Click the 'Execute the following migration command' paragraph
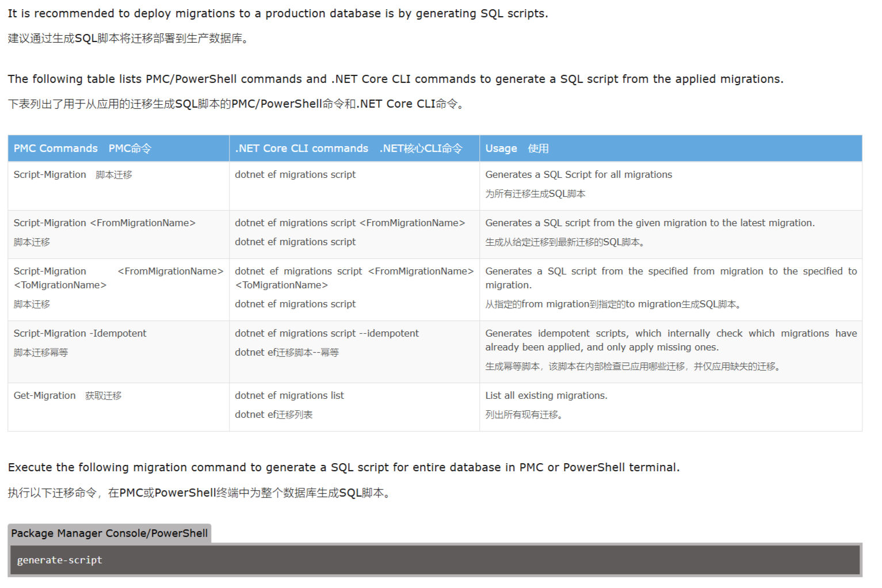This screenshot has width=882, height=588. click(343, 467)
